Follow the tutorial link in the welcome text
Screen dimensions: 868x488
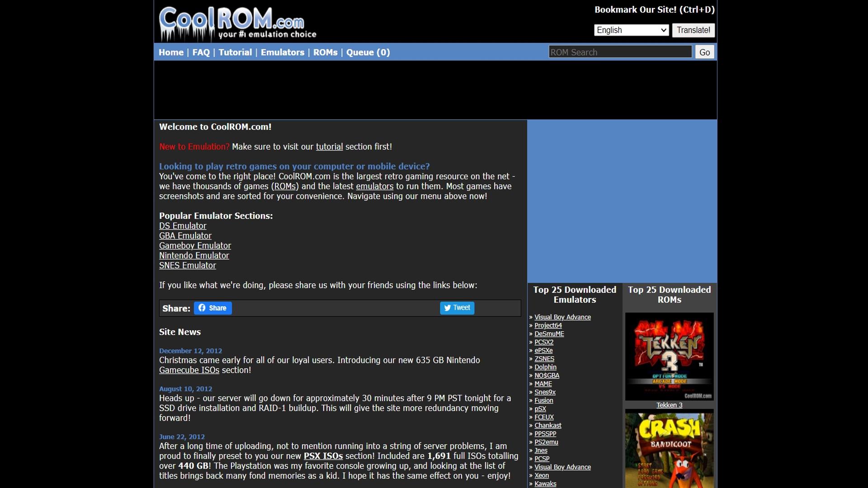point(329,147)
